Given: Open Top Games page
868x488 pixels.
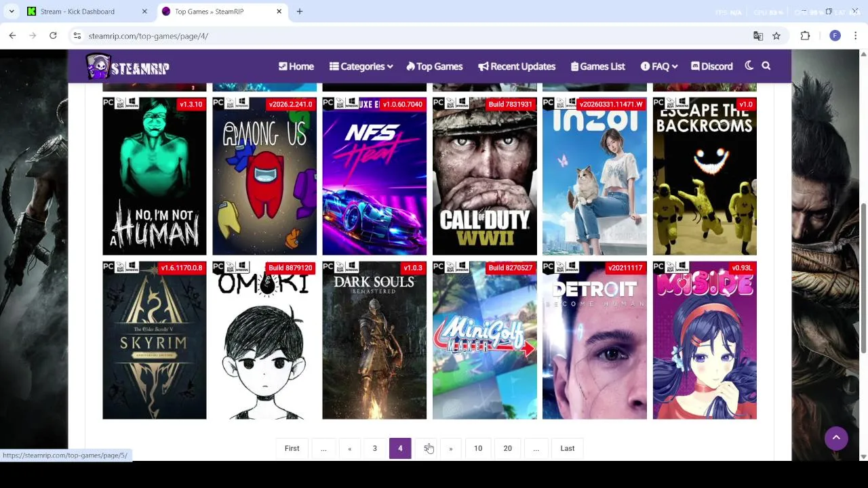Looking at the screenshot, I should [434, 66].
